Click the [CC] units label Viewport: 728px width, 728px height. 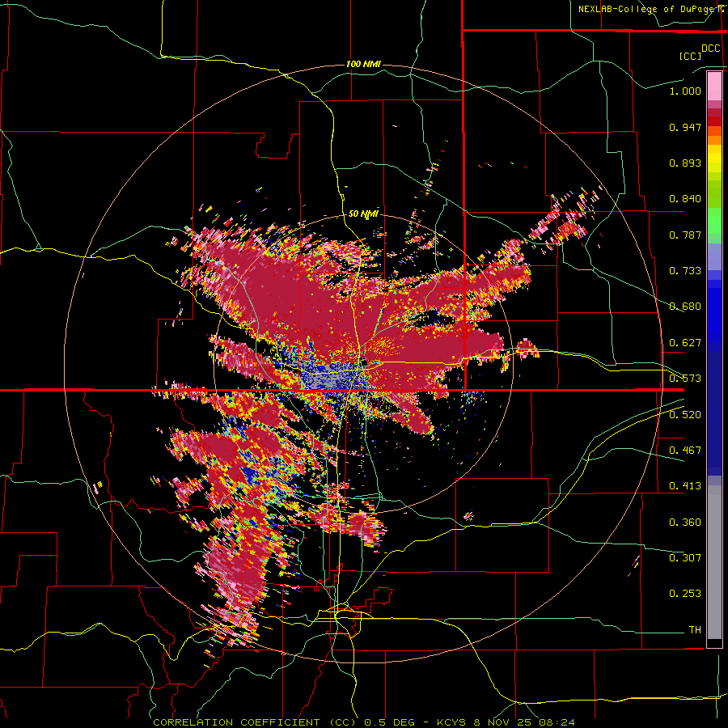click(690, 56)
